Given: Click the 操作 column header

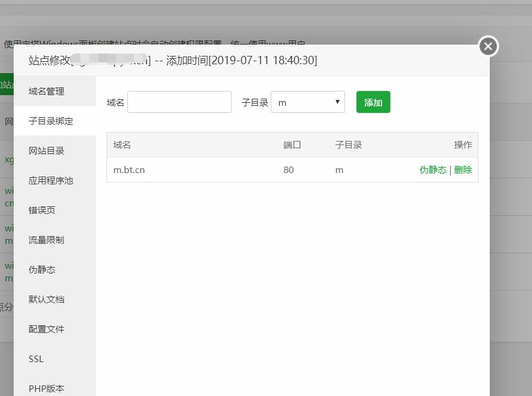Looking at the screenshot, I should click(463, 144).
